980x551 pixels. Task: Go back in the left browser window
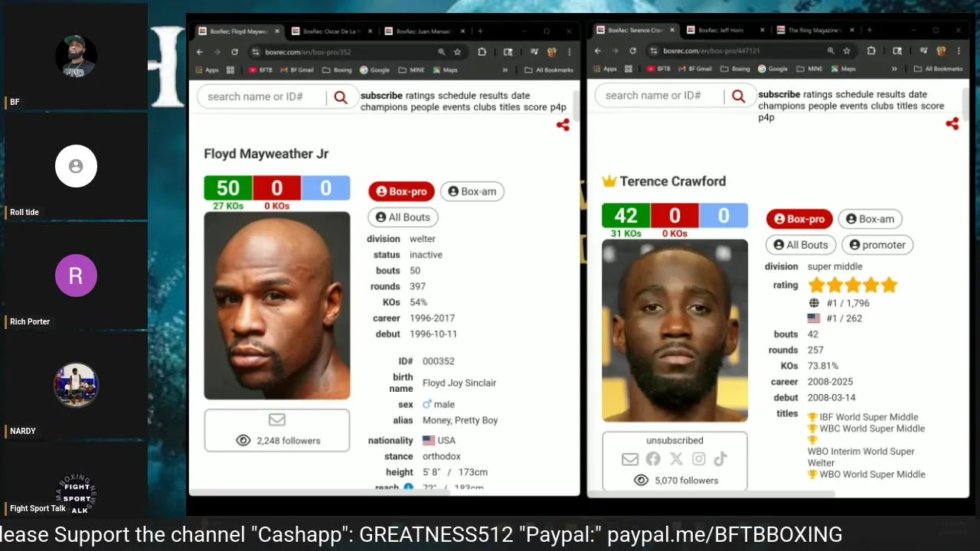pyautogui.click(x=200, y=52)
